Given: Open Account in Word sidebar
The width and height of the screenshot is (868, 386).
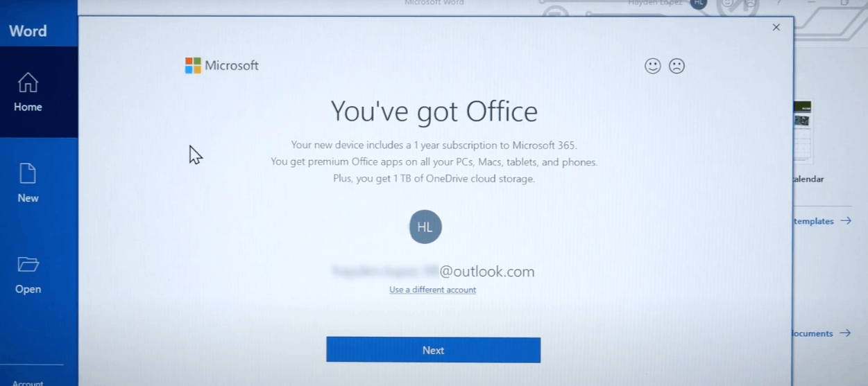Looking at the screenshot, I should [28, 383].
